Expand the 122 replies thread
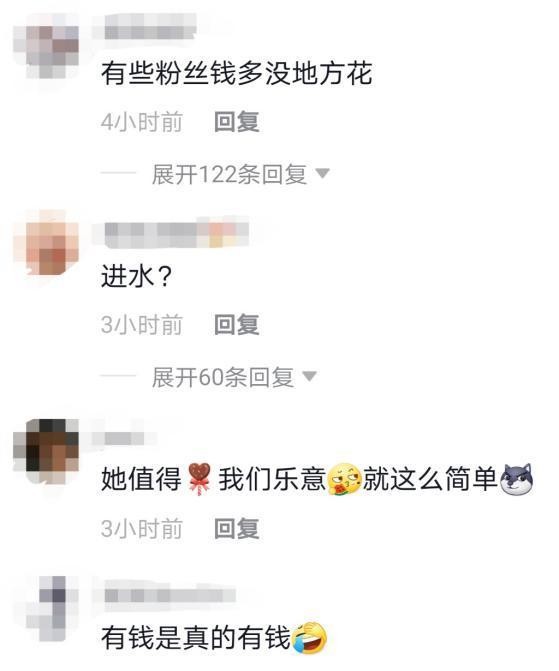 (229, 174)
